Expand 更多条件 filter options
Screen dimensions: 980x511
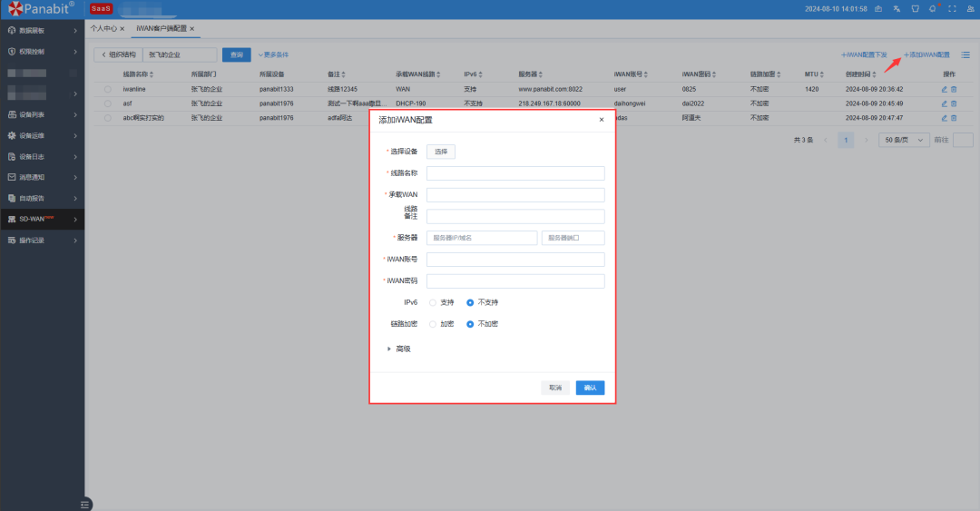274,55
